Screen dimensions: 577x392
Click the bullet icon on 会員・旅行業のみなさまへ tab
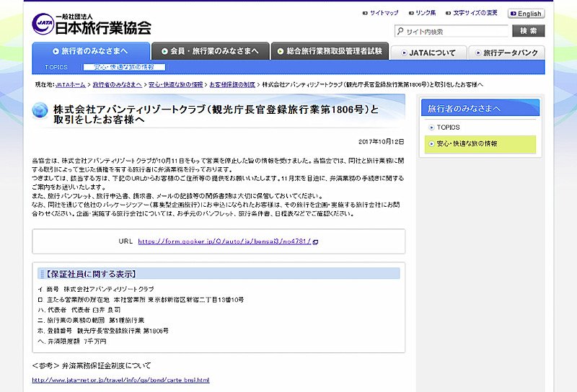(164, 51)
